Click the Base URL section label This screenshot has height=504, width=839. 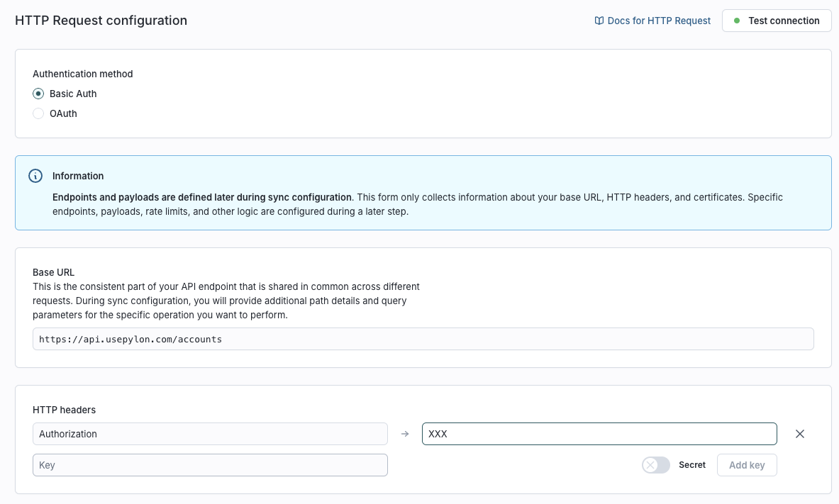(53, 272)
